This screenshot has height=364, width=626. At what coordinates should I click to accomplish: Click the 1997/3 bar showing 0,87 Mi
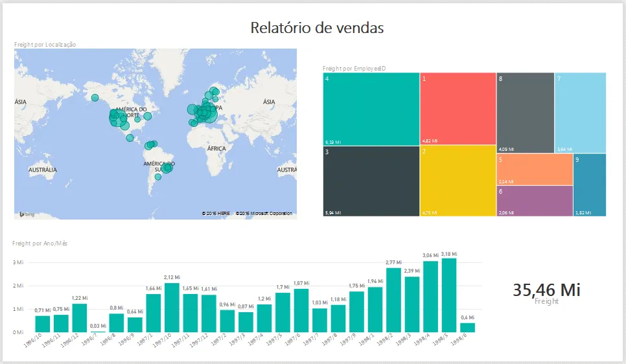pos(246,322)
